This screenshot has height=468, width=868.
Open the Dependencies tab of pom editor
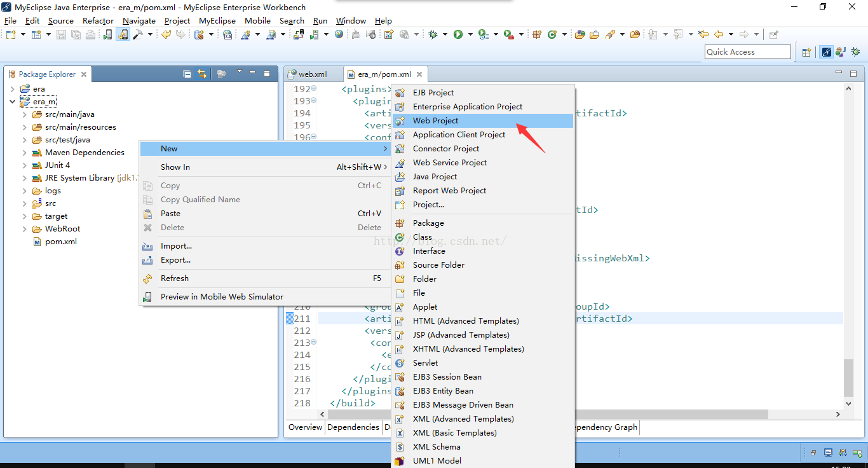pos(353,427)
